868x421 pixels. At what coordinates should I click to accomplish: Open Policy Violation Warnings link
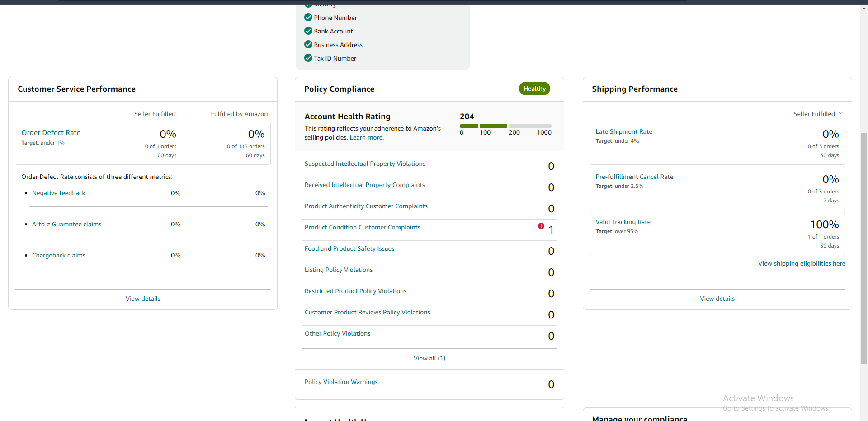click(x=341, y=382)
